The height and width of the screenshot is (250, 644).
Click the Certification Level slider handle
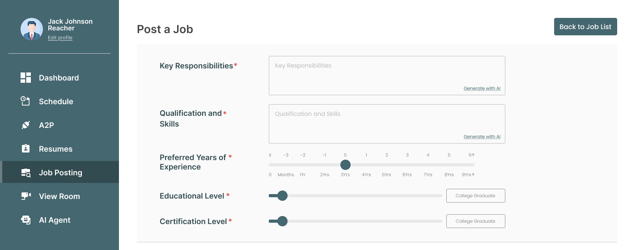[x=282, y=221]
